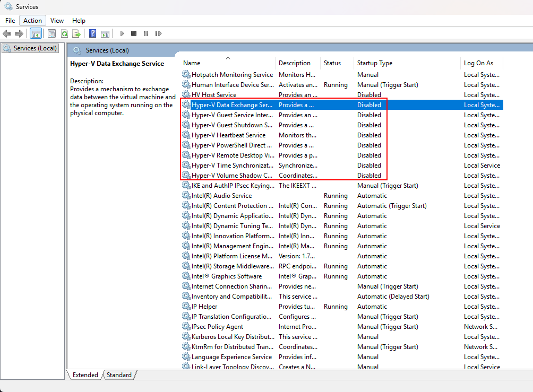Open the File menu
Image resolution: width=533 pixels, height=392 pixels.
click(x=10, y=21)
